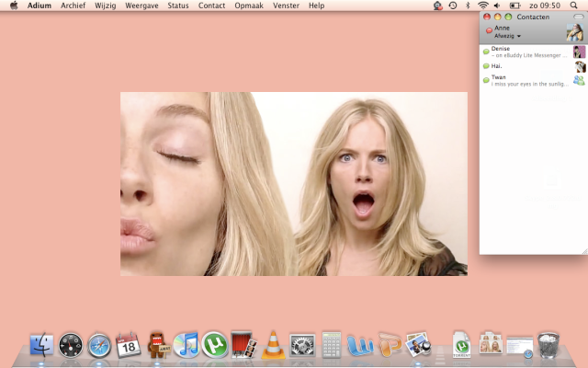588x368 pixels.
Task: Click Adium status icon in menu bar
Action: click(437, 6)
